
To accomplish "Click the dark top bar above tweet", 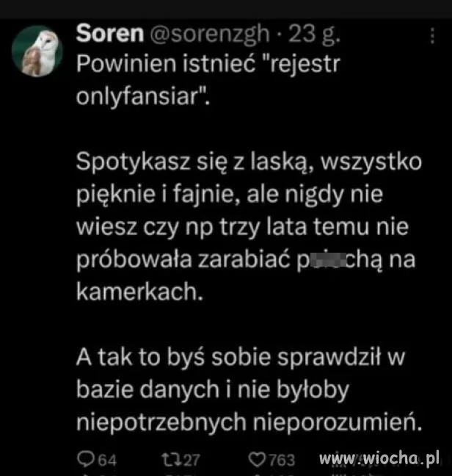I will [226, 9].
